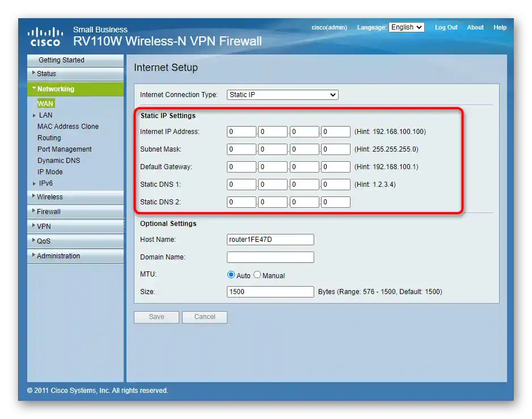The height and width of the screenshot is (419, 532).
Task: Open the Internet Connection Type dropdown
Action: (x=282, y=95)
